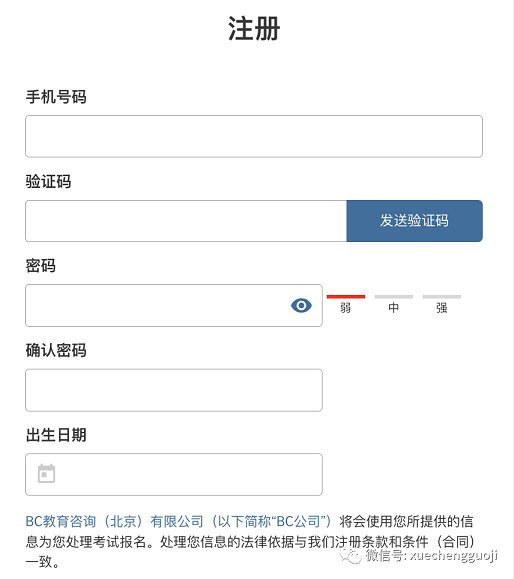The height and width of the screenshot is (579, 514).
Task: Focus the 密码 password input field
Action: 174,305
